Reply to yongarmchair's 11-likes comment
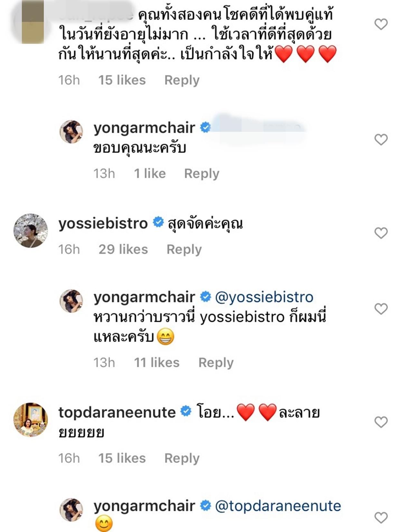Image resolution: width=412 pixels, height=532 pixels. pos(216,363)
